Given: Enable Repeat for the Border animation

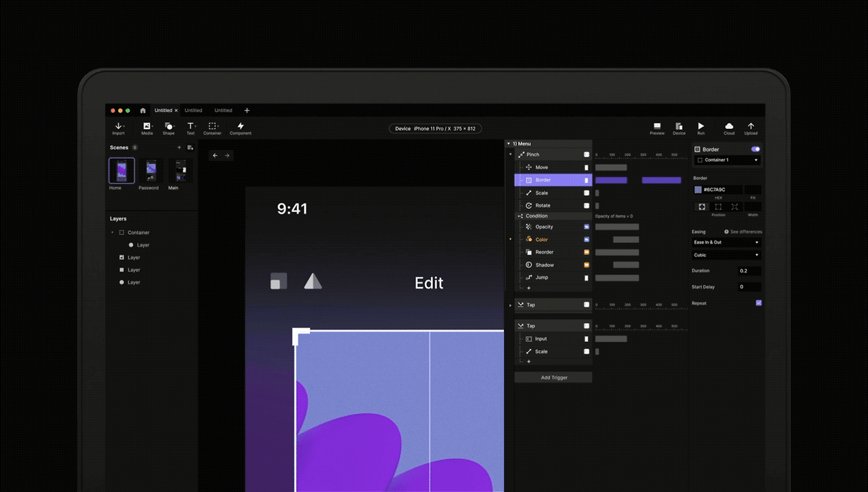Looking at the screenshot, I should 758,303.
